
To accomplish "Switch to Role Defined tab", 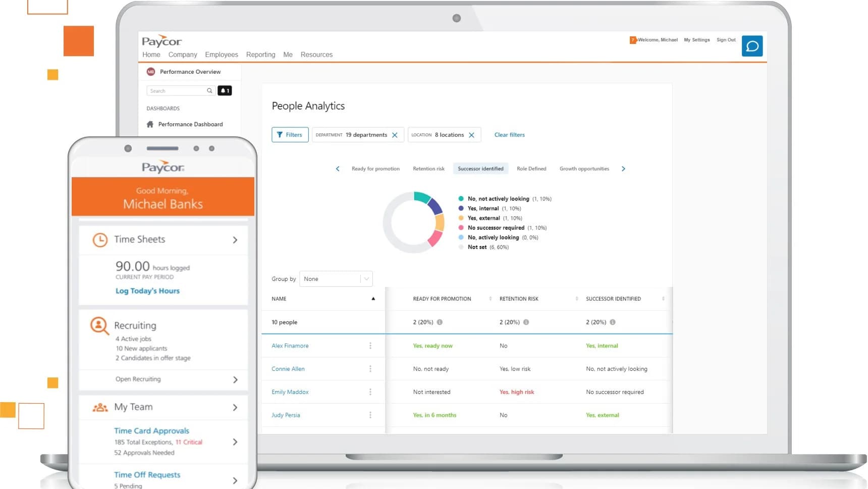I will (531, 169).
